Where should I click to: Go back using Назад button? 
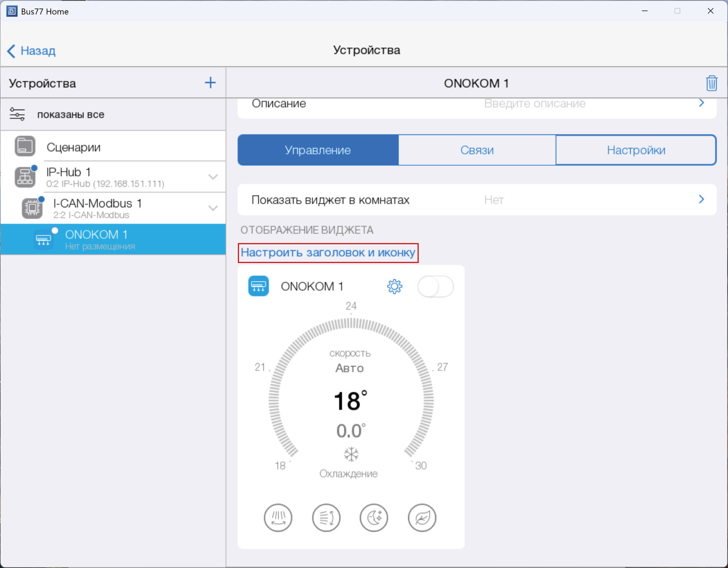[32, 50]
